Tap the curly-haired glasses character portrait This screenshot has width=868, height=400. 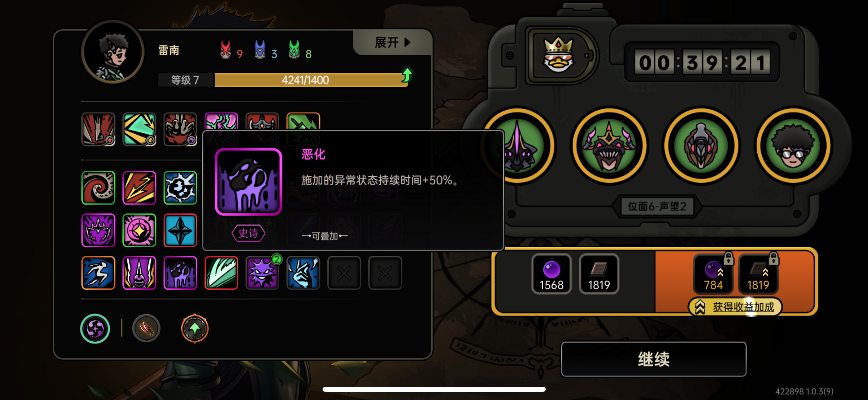coord(793,146)
